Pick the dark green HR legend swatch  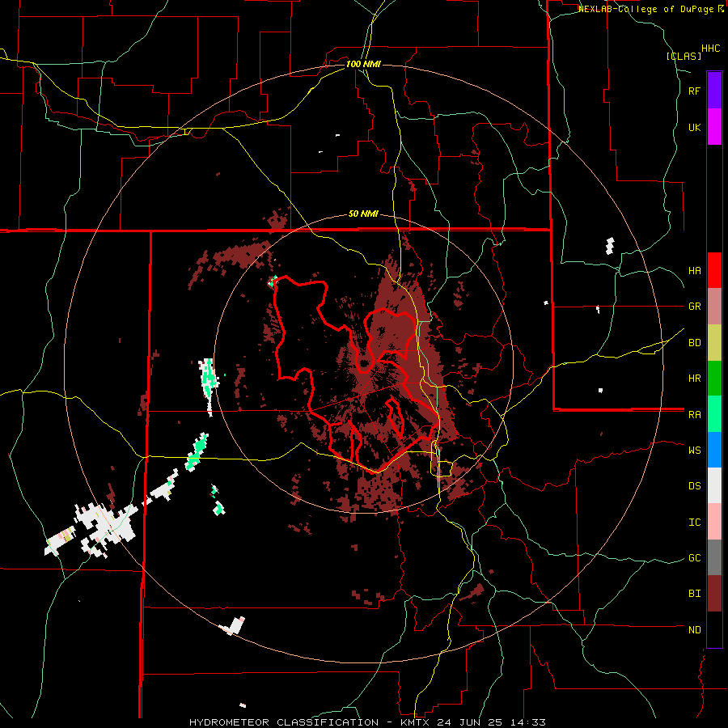point(714,379)
